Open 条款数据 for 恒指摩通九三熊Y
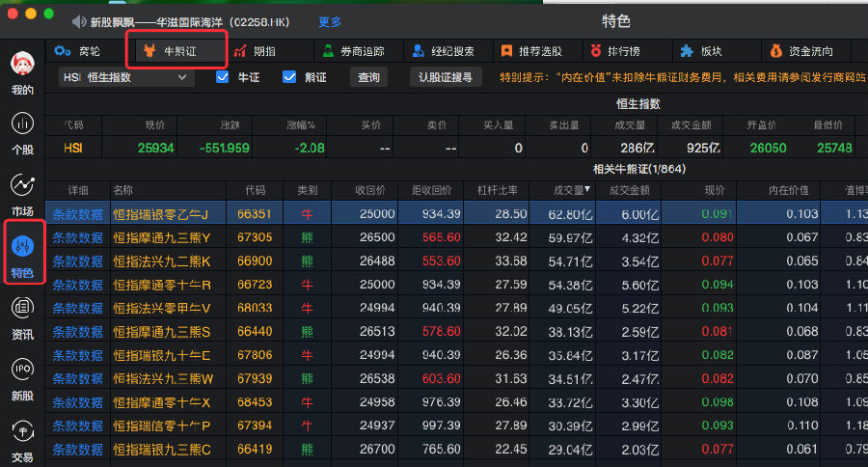Viewport: 868px width, 467px height. [x=77, y=237]
